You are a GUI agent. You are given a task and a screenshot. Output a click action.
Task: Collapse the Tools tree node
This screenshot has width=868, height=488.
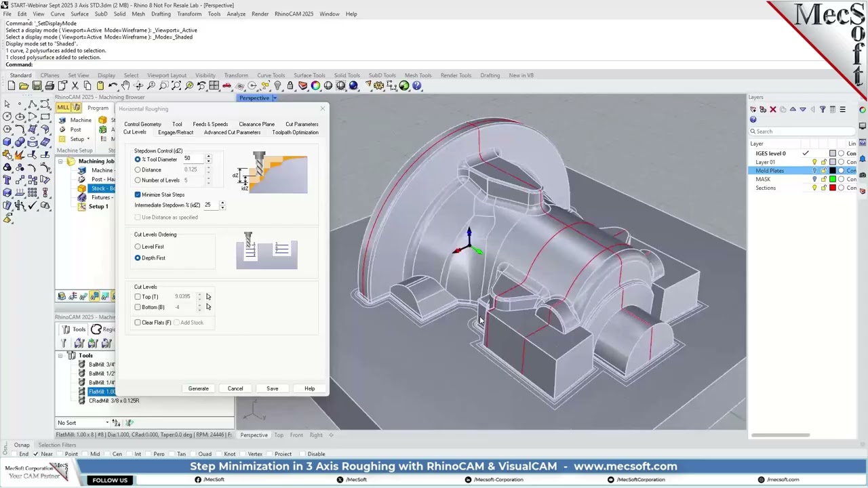tap(60, 356)
